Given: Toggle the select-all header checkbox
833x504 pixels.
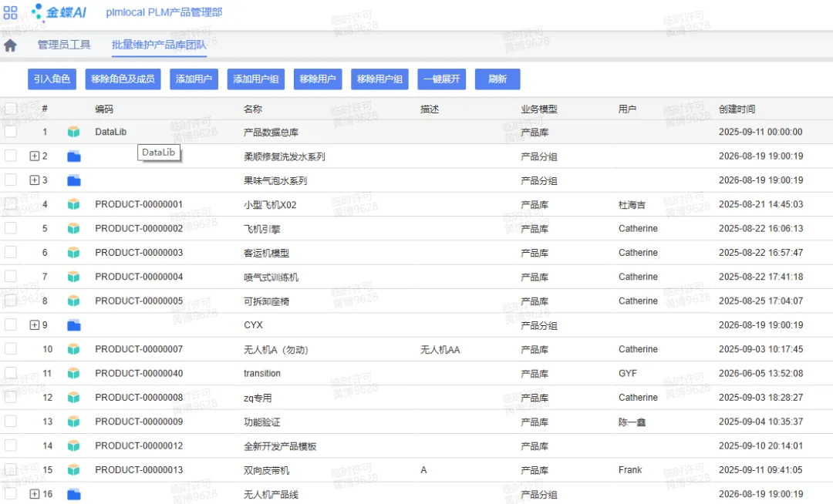Looking at the screenshot, I should (x=11, y=109).
